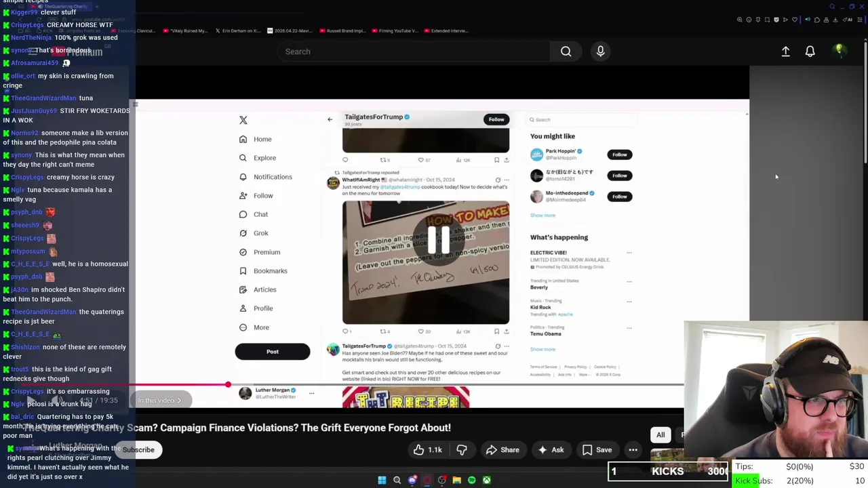
Task: Open more options next to Luther Morgan
Action: [311, 392]
